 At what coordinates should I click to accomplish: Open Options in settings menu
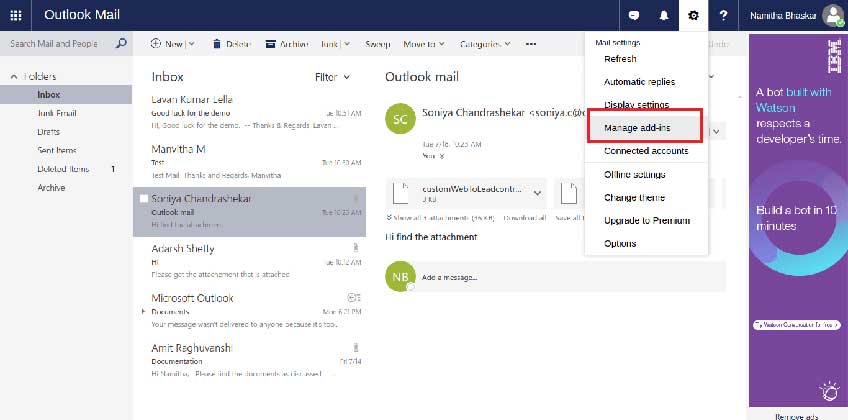coord(620,244)
